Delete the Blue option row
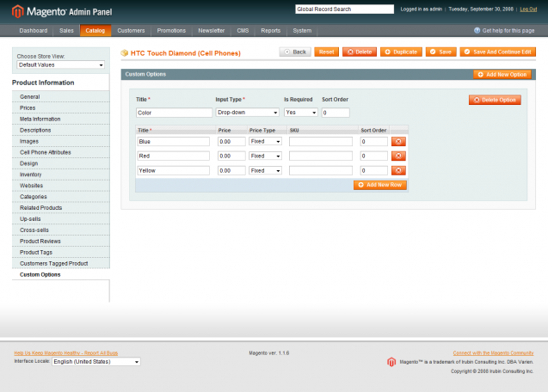 click(x=398, y=142)
